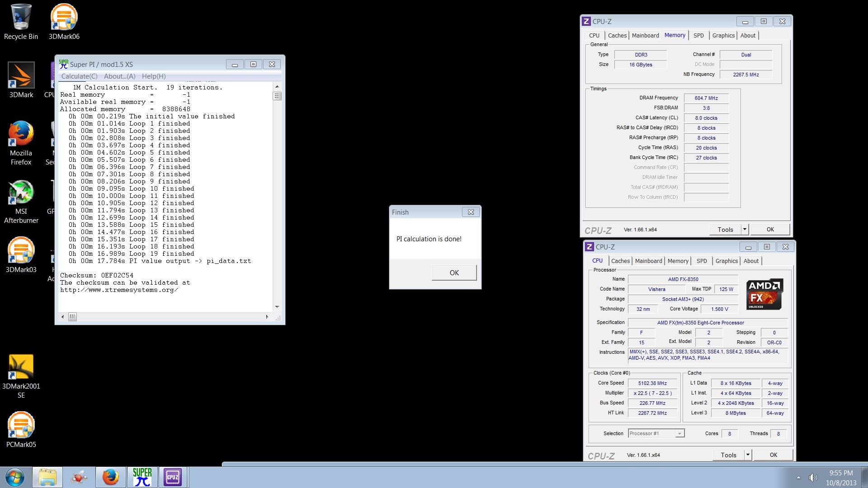868x488 pixels.
Task: Select SPD tab in upper CPU-Z window
Action: point(698,35)
